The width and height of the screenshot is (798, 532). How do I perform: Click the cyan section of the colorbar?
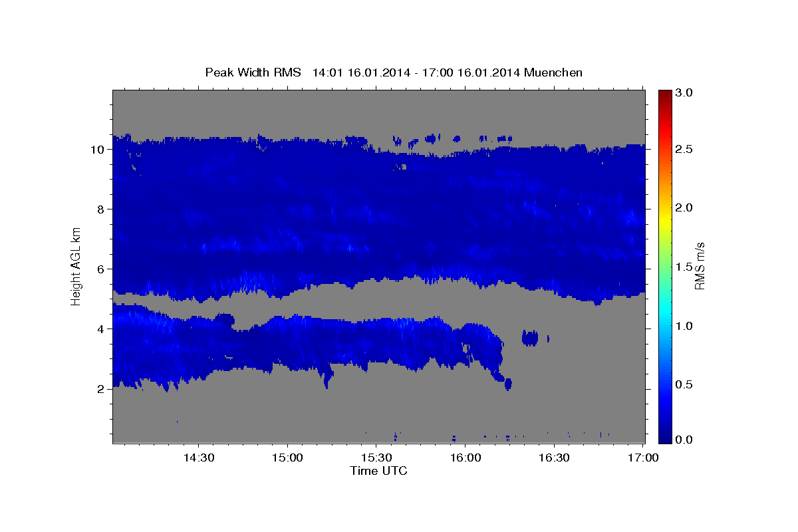(x=664, y=313)
